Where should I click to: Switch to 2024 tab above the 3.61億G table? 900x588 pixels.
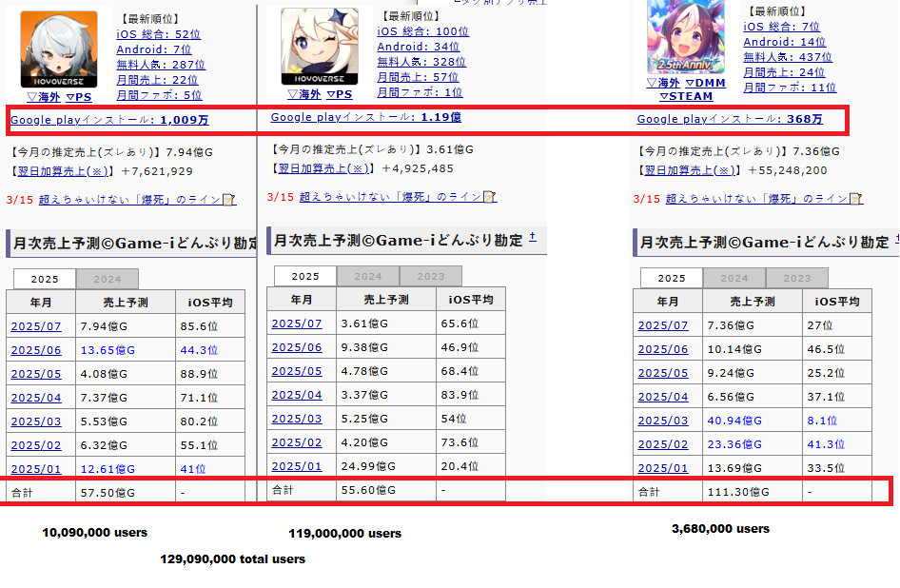tap(368, 277)
